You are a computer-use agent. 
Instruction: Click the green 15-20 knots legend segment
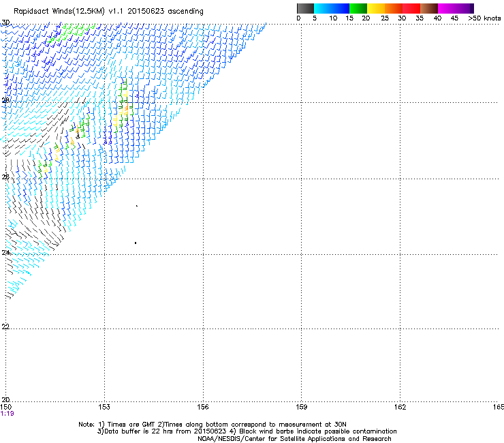[x=358, y=8]
